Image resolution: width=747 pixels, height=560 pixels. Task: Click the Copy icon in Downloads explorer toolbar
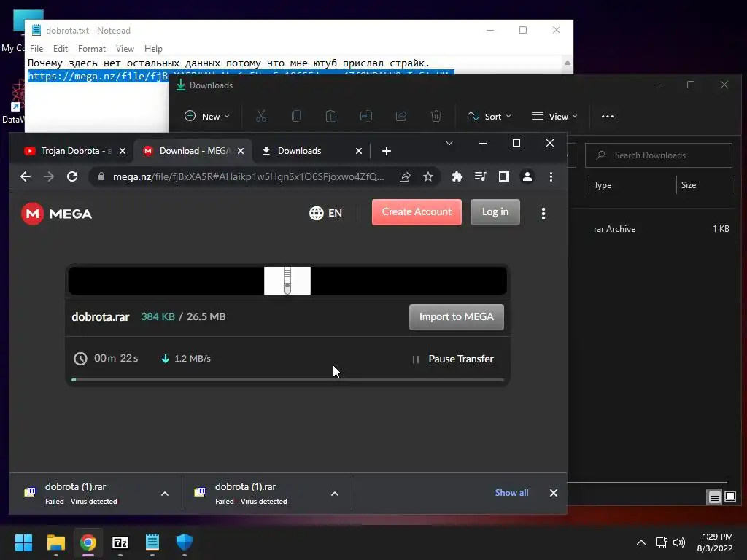(296, 116)
